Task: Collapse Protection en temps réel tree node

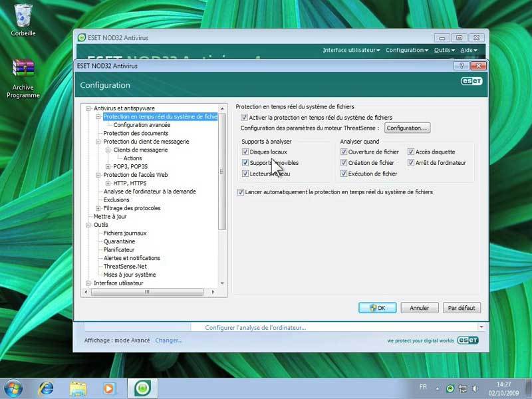Action: (98, 116)
